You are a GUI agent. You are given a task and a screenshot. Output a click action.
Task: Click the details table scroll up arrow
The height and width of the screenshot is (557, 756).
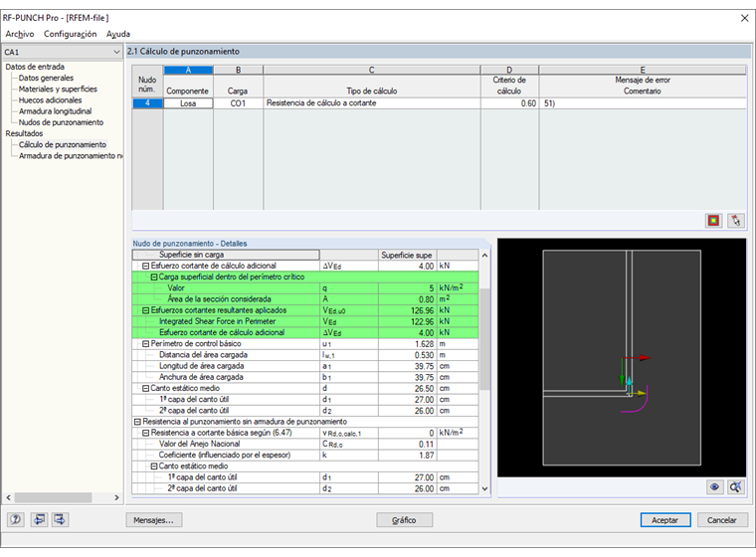click(484, 255)
